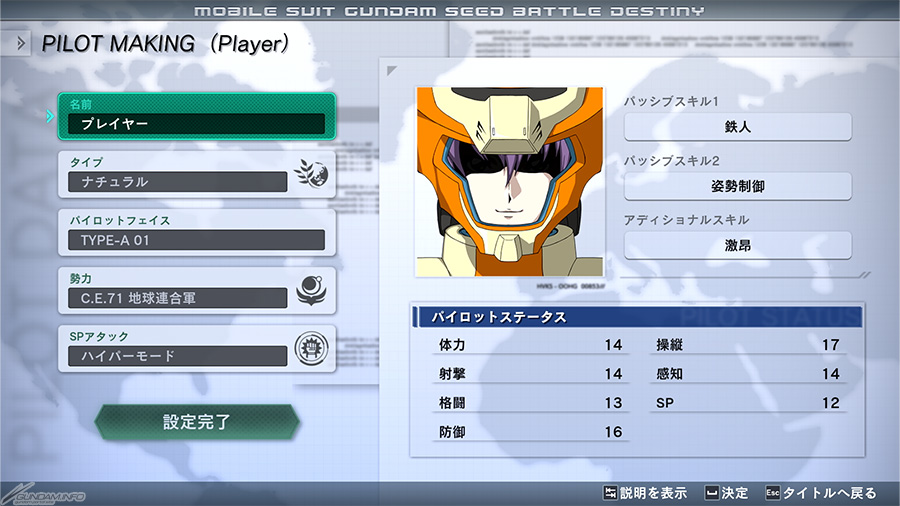Select passive skill 2 姿勢制御
The image size is (900, 506).
[738, 186]
